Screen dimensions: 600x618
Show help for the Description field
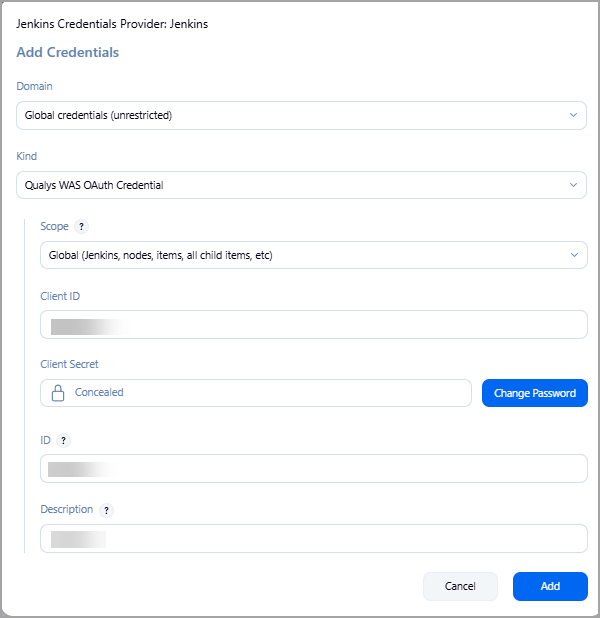(x=107, y=510)
